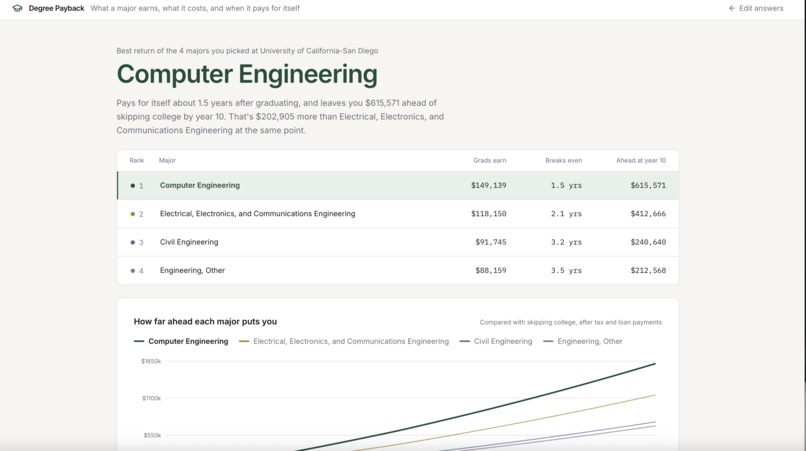Toggle Computer Engineering in the chart legend
This screenshot has height=451, width=806.
181,341
